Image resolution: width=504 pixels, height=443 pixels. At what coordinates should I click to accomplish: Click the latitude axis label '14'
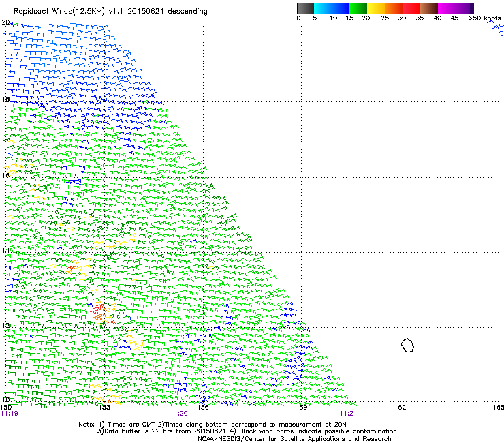(x=5, y=251)
